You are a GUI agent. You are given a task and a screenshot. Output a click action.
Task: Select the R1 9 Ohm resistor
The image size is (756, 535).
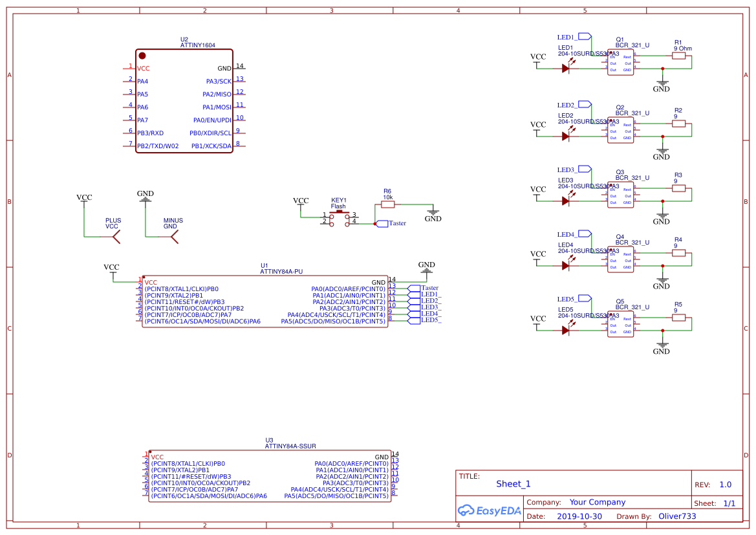tap(679, 56)
